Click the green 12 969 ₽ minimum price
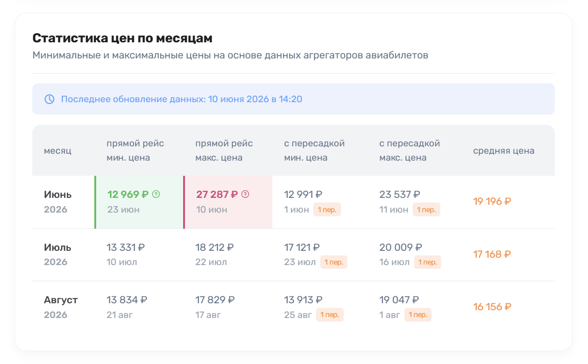Image resolution: width=588 pixels, height=364 pixels. [128, 194]
